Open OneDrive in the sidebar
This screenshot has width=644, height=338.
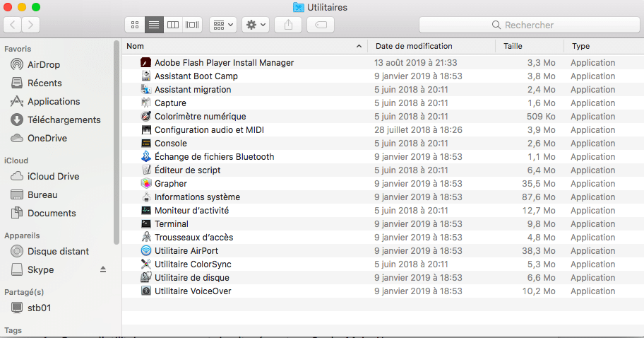click(39, 138)
